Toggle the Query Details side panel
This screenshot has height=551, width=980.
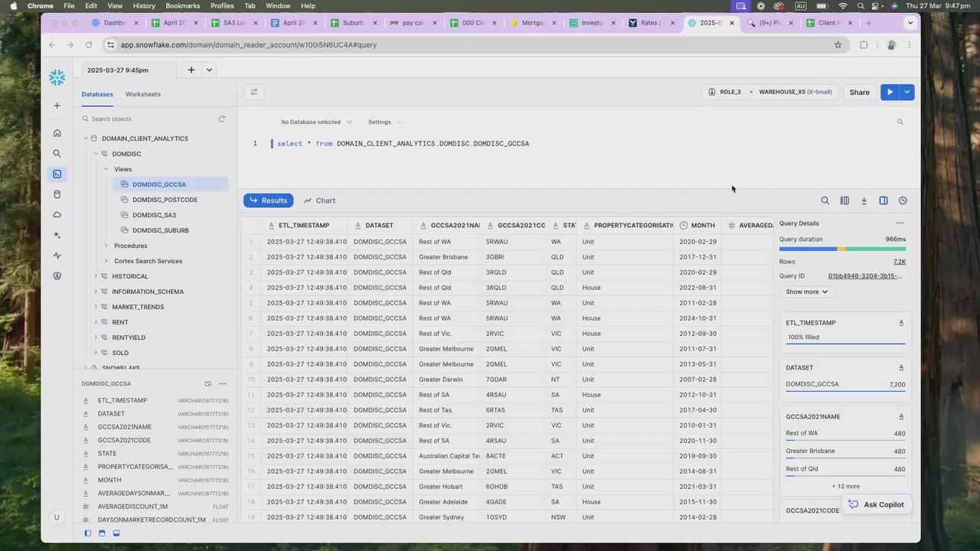[x=884, y=201]
